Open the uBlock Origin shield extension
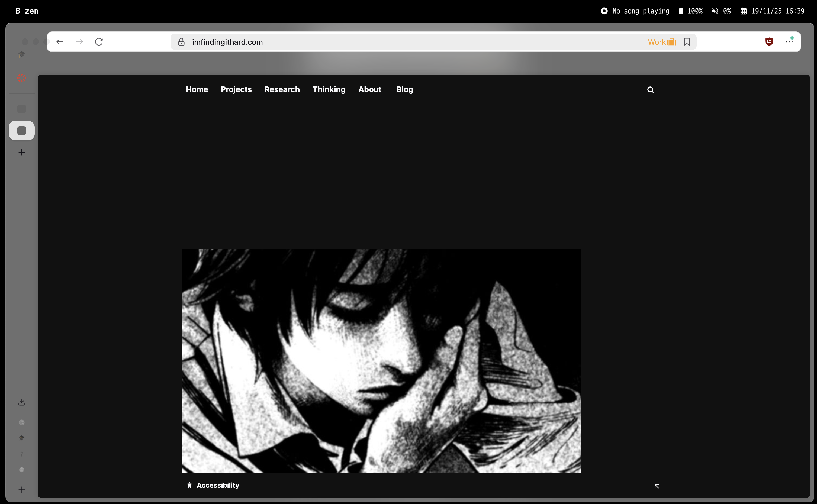 click(769, 42)
